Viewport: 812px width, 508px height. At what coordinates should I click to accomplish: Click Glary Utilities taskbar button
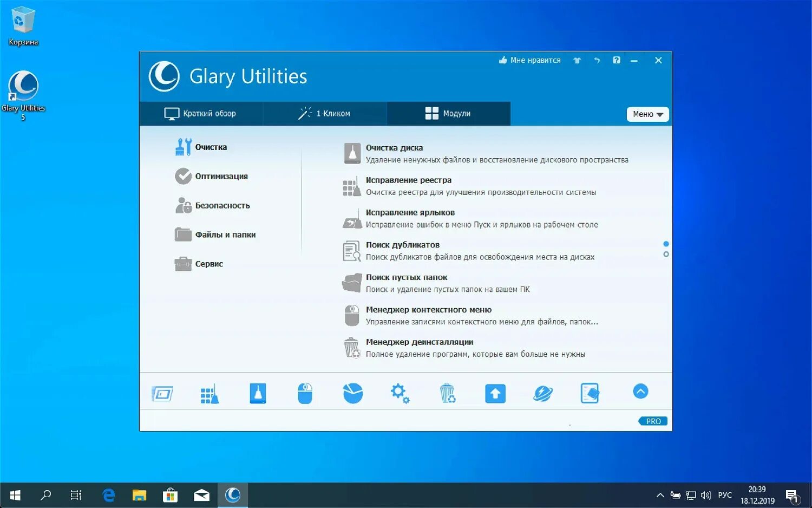click(233, 495)
